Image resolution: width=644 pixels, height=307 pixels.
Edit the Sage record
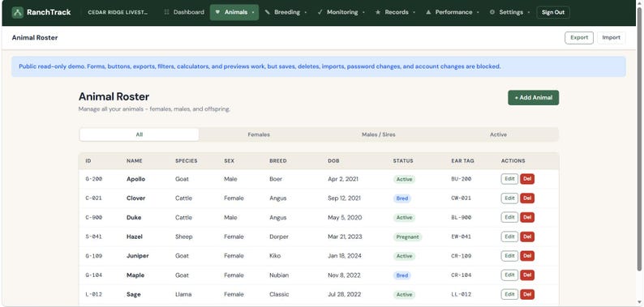coord(509,294)
